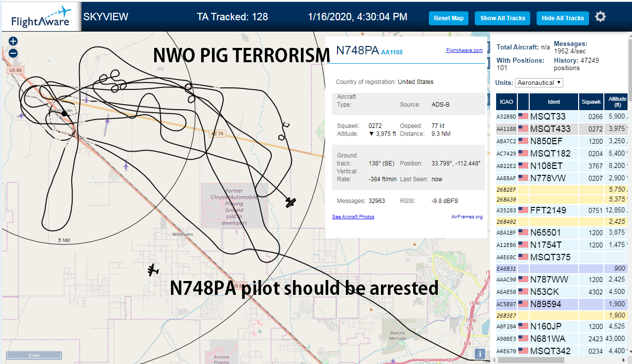Click ICAO code 268A39 row
Viewport: 632px width, 364px height.
(561, 200)
